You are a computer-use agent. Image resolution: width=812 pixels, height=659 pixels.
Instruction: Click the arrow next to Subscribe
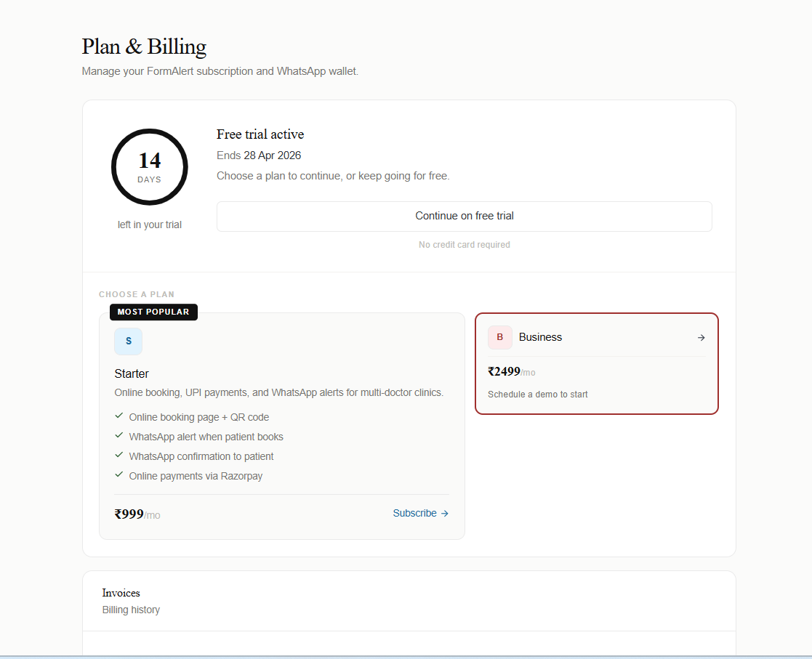point(445,514)
